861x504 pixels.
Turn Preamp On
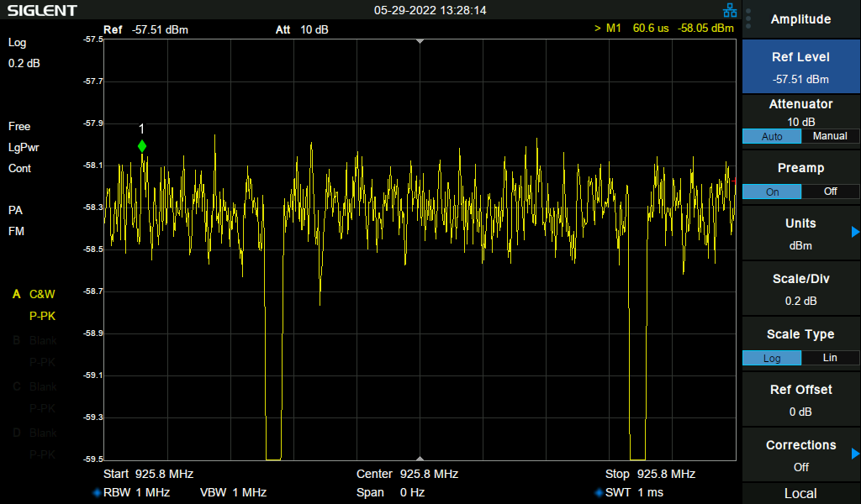772,192
